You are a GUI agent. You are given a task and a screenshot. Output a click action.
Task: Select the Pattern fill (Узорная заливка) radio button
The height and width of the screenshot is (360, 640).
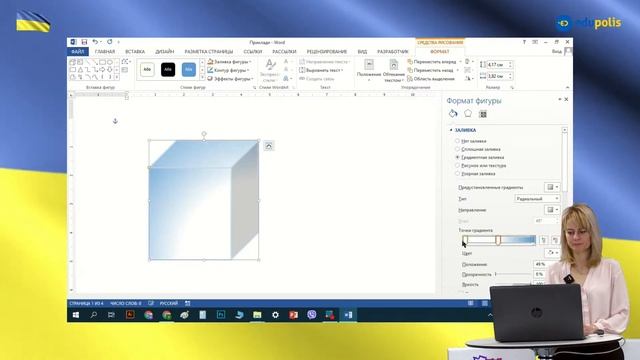click(x=458, y=173)
